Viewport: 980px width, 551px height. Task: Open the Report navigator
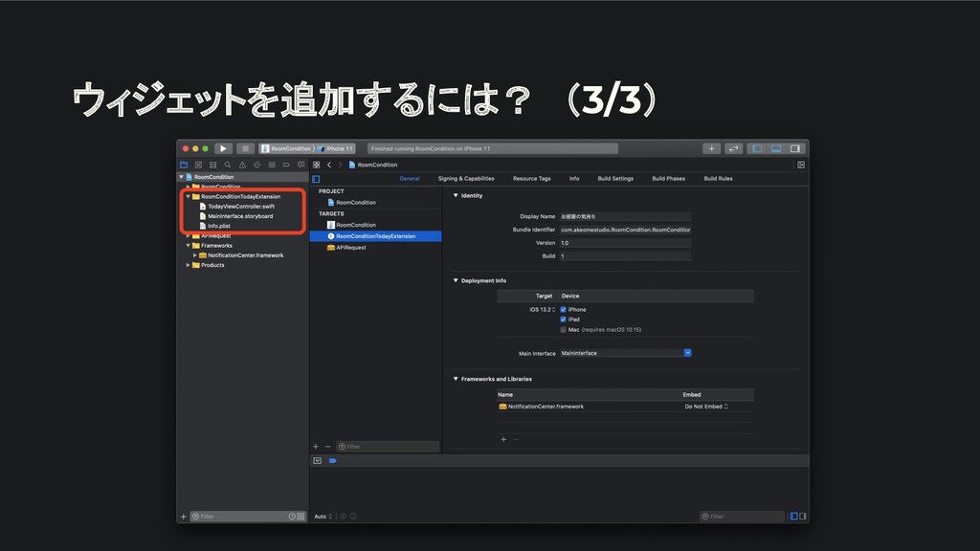click(x=301, y=165)
